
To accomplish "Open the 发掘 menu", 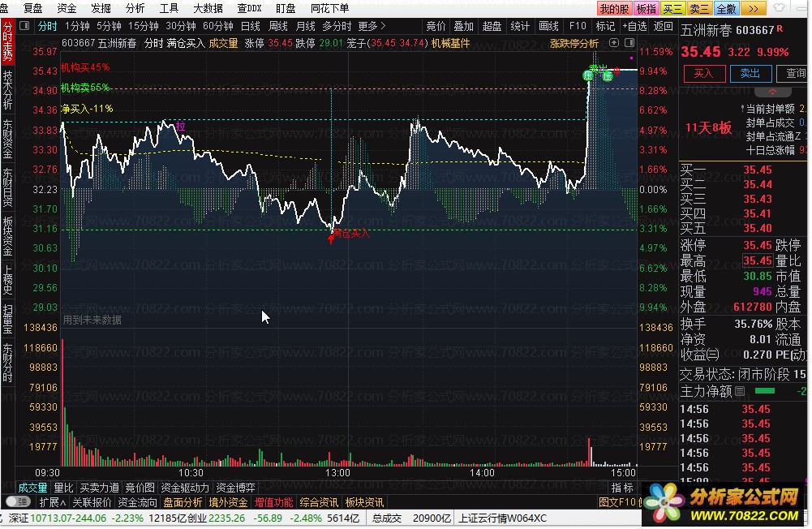I will 101,8.
